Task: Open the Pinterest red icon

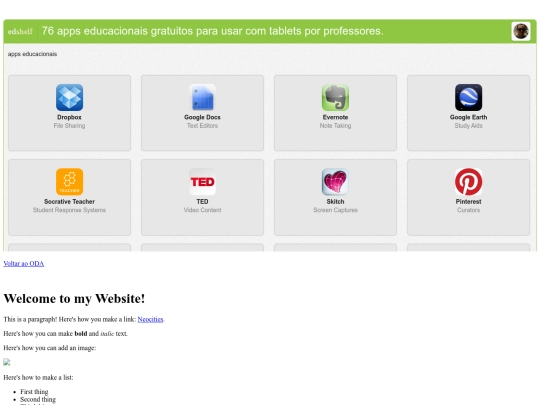Action: pyautogui.click(x=468, y=182)
